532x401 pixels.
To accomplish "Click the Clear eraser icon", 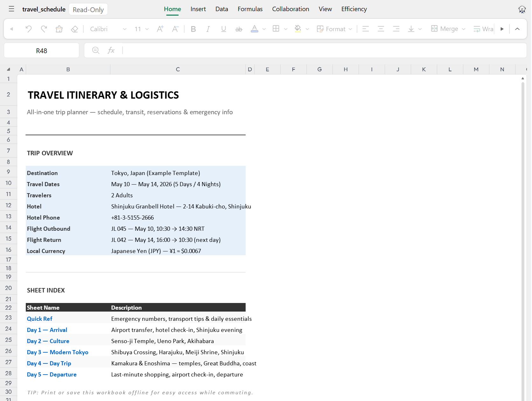I will 74,29.
